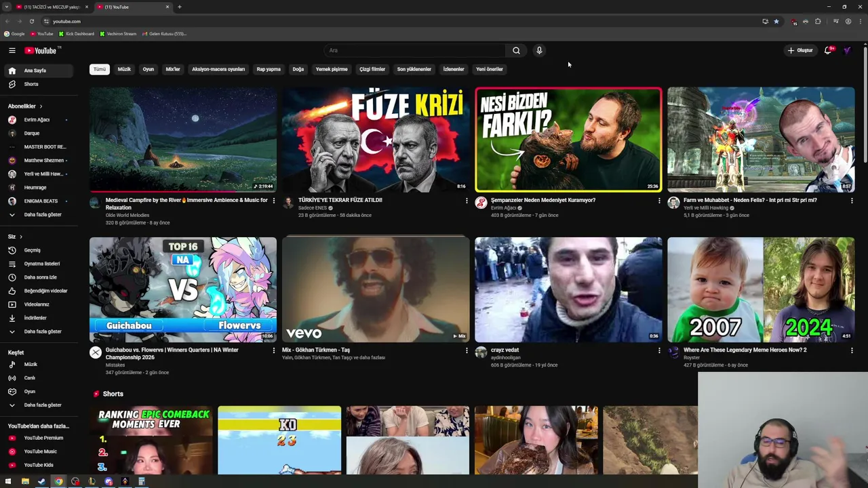Viewport: 868px width, 488px height.
Task: Click the search magnifier button
Action: point(516,50)
